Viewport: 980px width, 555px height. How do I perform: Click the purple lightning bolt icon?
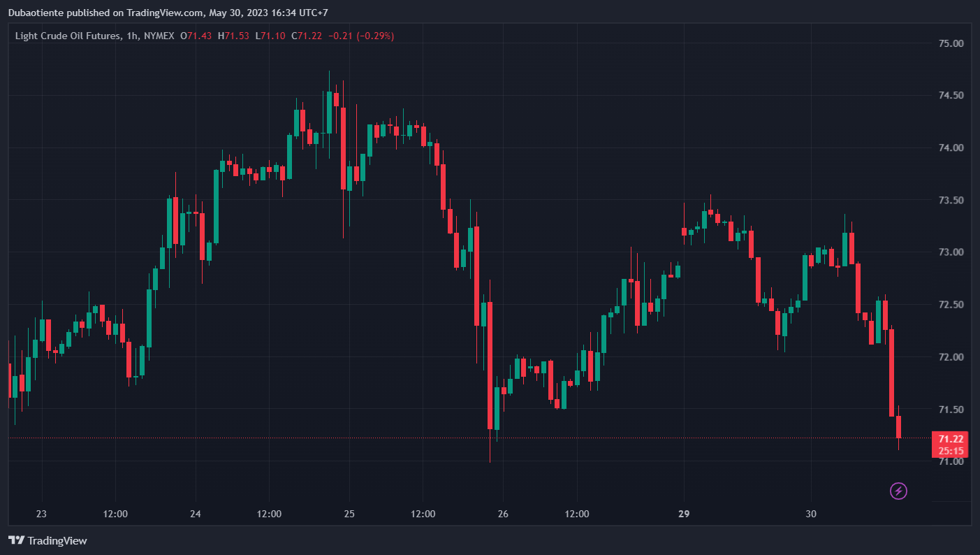pyautogui.click(x=898, y=491)
